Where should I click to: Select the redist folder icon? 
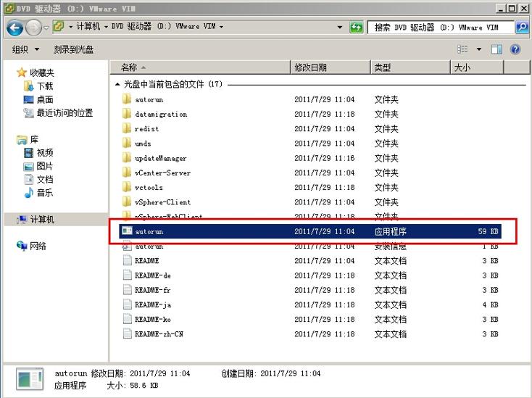coord(127,128)
